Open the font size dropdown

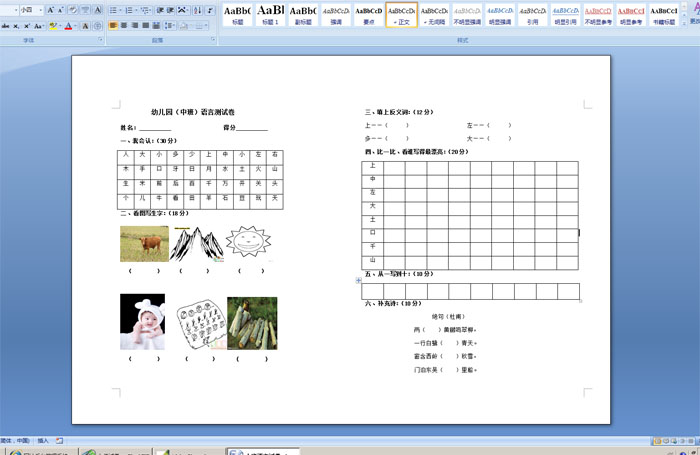41,10
